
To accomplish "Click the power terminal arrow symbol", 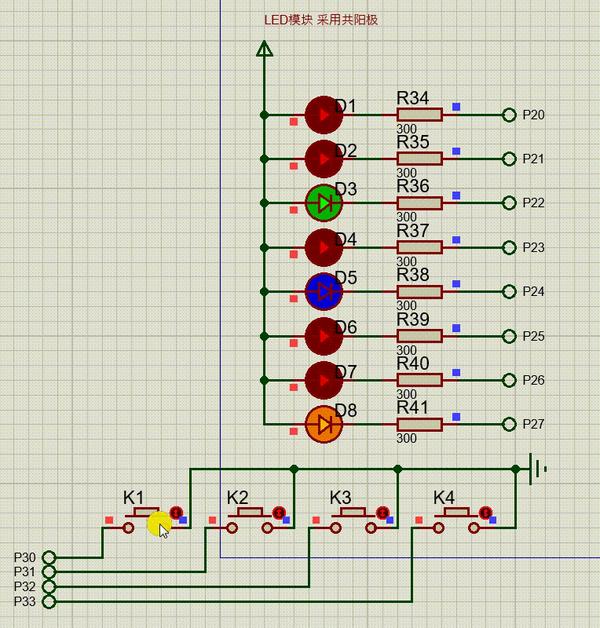I will pos(264,48).
